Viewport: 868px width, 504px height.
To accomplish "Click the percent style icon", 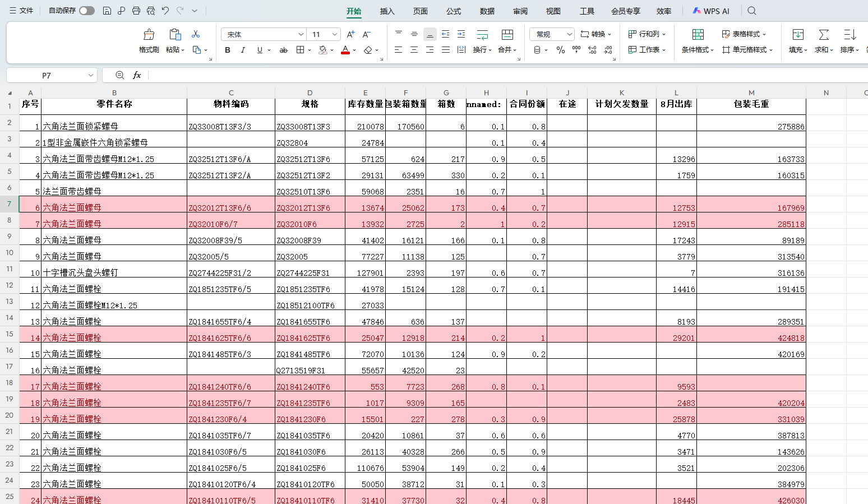I will 561,50.
